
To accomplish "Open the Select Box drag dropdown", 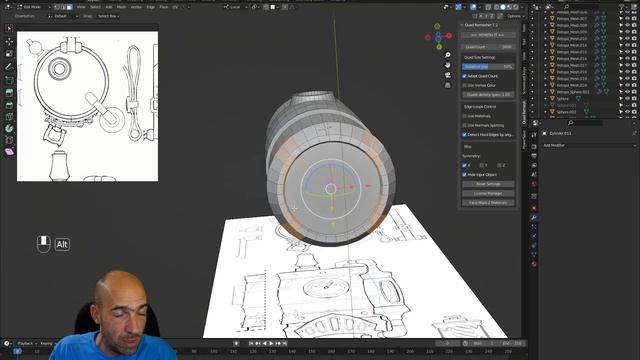I will (x=109, y=16).
